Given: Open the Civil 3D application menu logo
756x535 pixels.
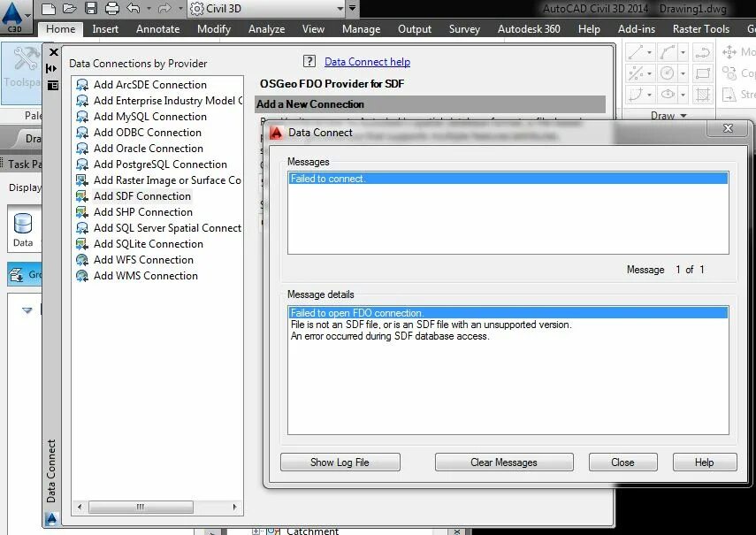Looking at the screenshot, I should [x=13, y=17].
